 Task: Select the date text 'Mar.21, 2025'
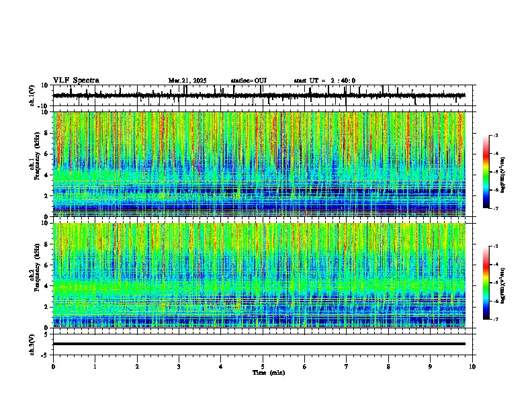[x=187, y=81]
